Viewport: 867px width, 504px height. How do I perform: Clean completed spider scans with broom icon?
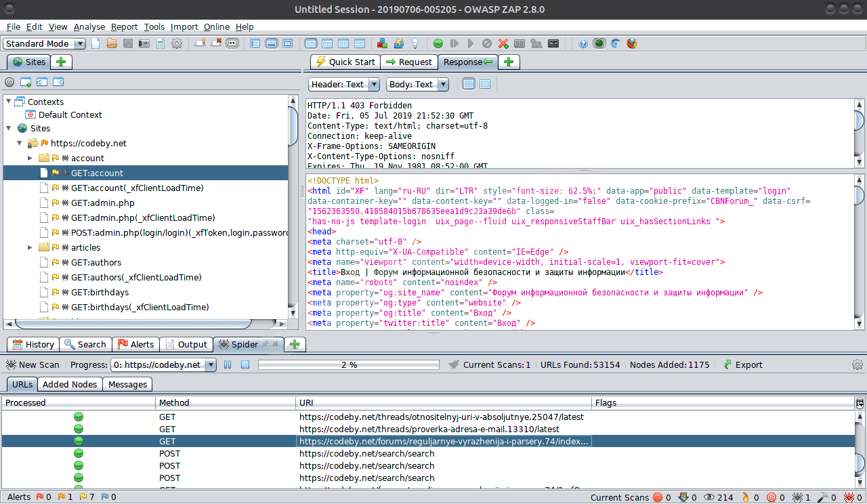click(x=453, y=364)
